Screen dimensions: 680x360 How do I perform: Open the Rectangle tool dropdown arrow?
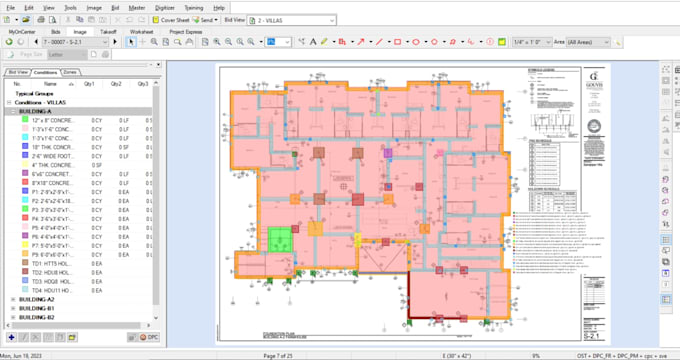pos(407,42)
